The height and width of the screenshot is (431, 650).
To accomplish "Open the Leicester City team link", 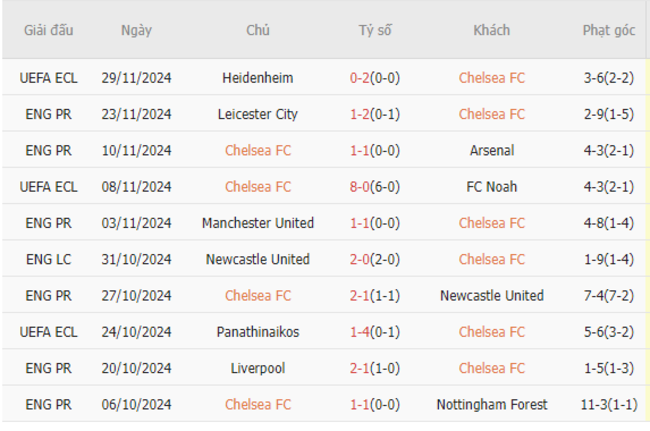I will tap(257, 114).
